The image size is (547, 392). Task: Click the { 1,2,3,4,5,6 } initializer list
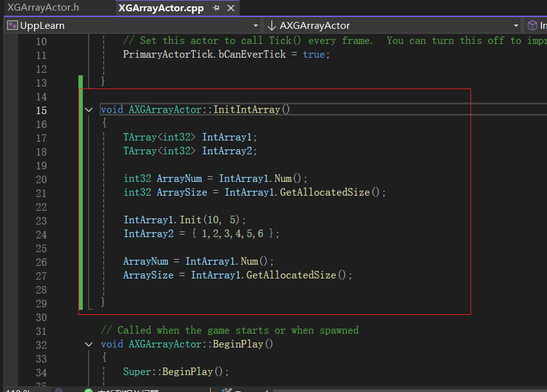(x=233, y=233)
